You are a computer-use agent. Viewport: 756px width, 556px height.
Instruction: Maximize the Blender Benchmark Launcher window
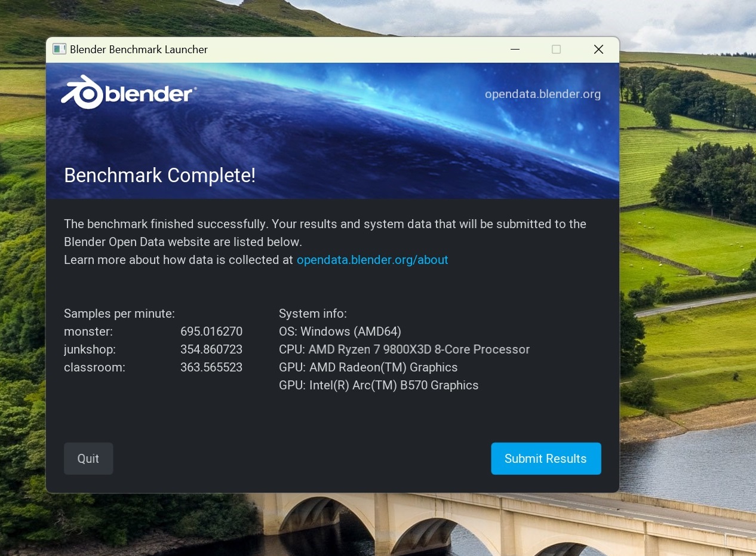[556, 50]
